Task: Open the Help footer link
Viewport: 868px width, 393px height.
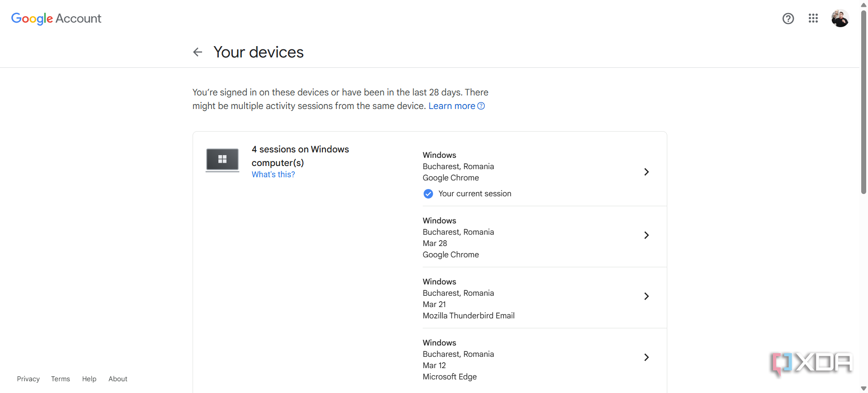Action: [89, 379]
